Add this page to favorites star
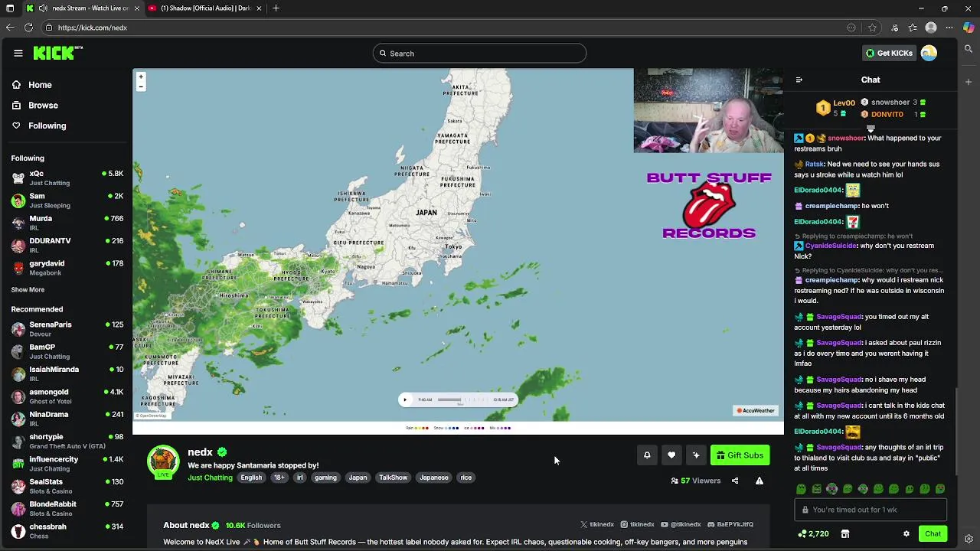Screen dimensions: 980x551 [873, 28]
